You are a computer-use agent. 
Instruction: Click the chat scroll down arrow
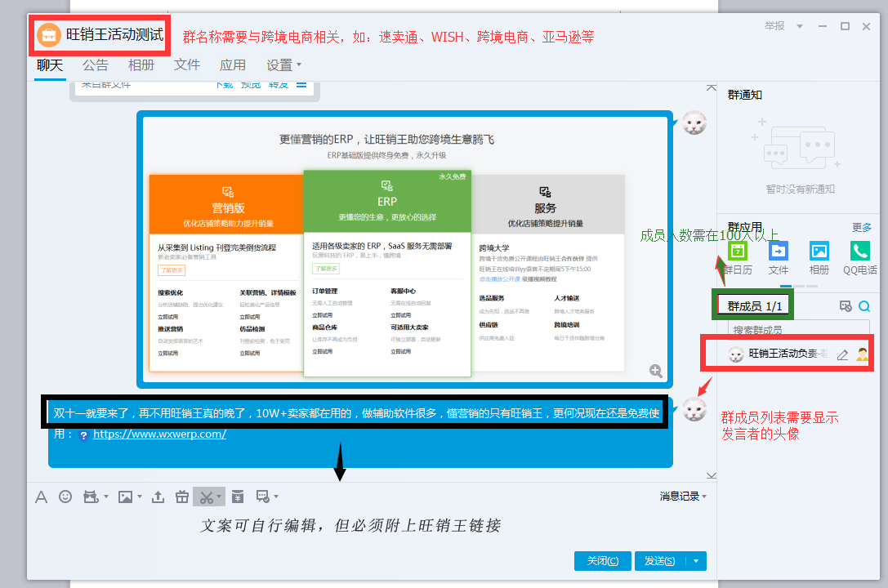click(712, 475)
